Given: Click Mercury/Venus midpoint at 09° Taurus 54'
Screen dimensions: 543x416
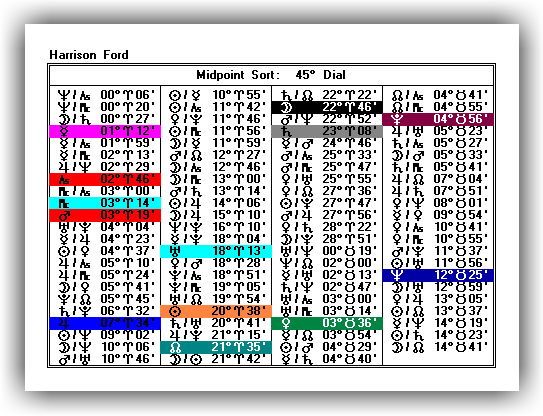Looking at the screenshot, I should click(x=439, y=215).
